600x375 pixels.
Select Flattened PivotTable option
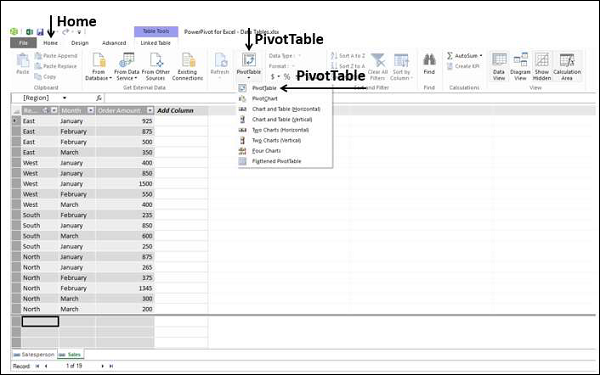coord(276,161)
